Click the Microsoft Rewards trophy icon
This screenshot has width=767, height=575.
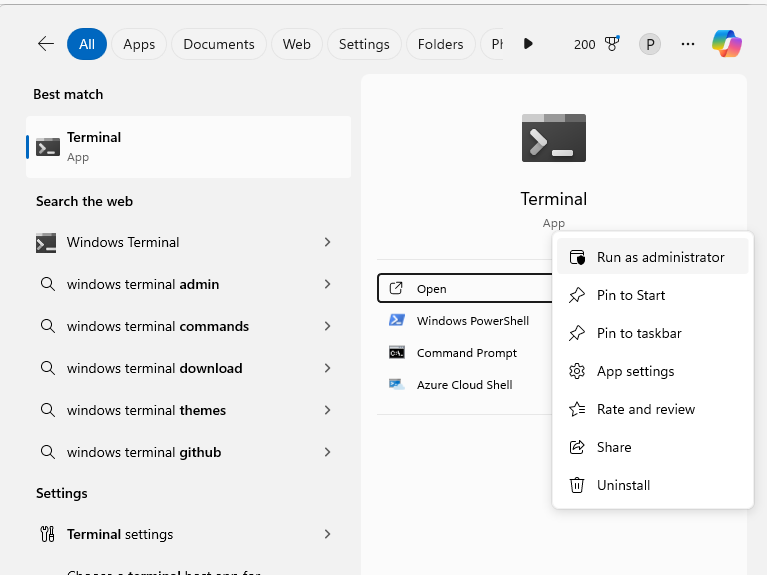612,44
